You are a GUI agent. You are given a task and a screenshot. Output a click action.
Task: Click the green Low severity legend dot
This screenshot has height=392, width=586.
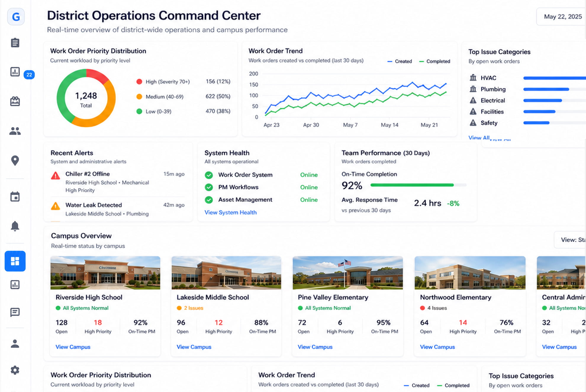point(139,111)
